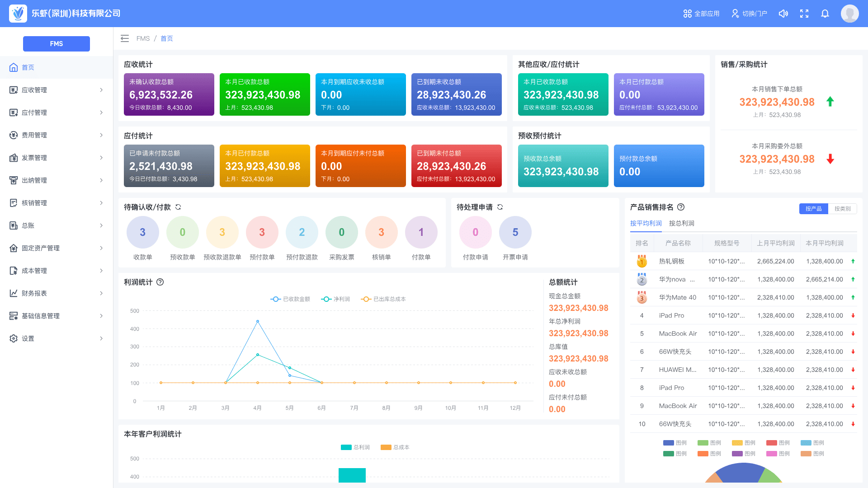Click the notification bell icon
Screen dimensions: 868x488
(825, 14)
